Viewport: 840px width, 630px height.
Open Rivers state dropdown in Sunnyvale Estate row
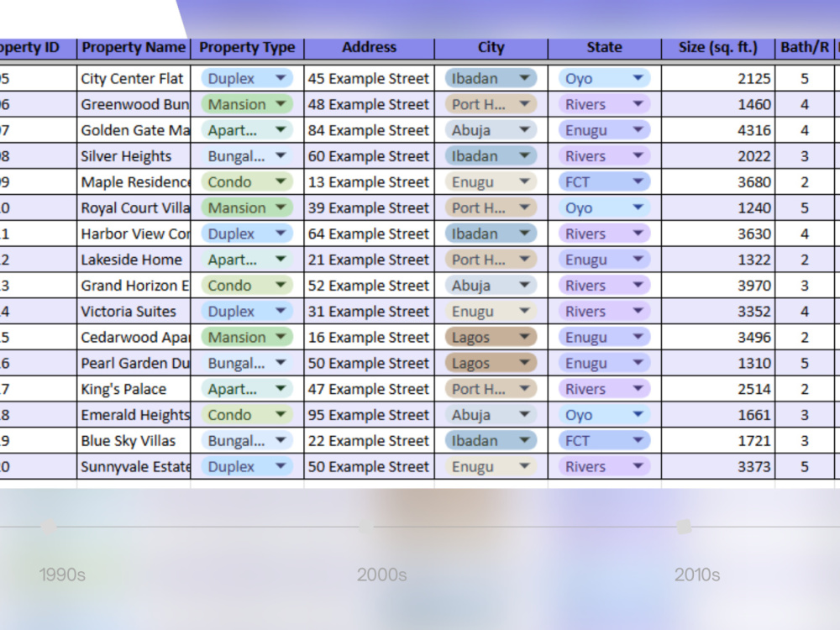[x=604, y=466]
